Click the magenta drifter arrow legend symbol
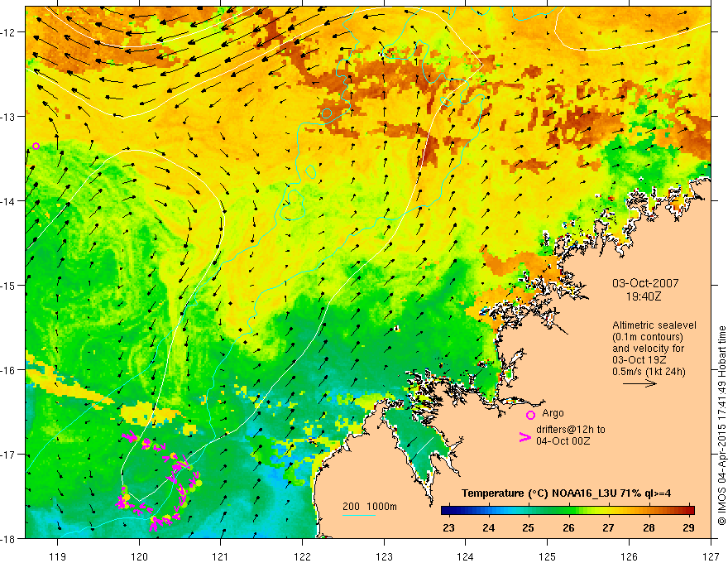The width and height of the screenshot is (728, 563). [524, 437]
